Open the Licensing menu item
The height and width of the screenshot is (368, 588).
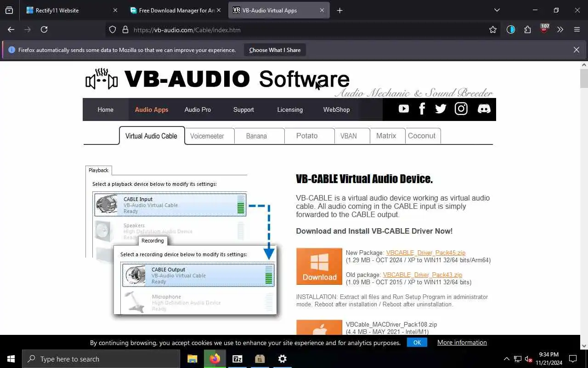point(290,109)
